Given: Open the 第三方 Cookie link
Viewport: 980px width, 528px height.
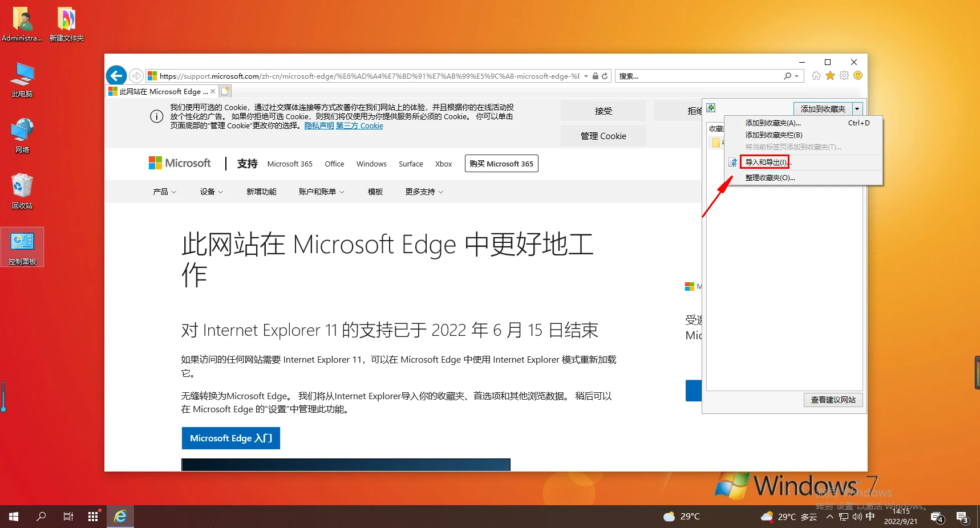Looking at the screenshot, I should 359,125.
